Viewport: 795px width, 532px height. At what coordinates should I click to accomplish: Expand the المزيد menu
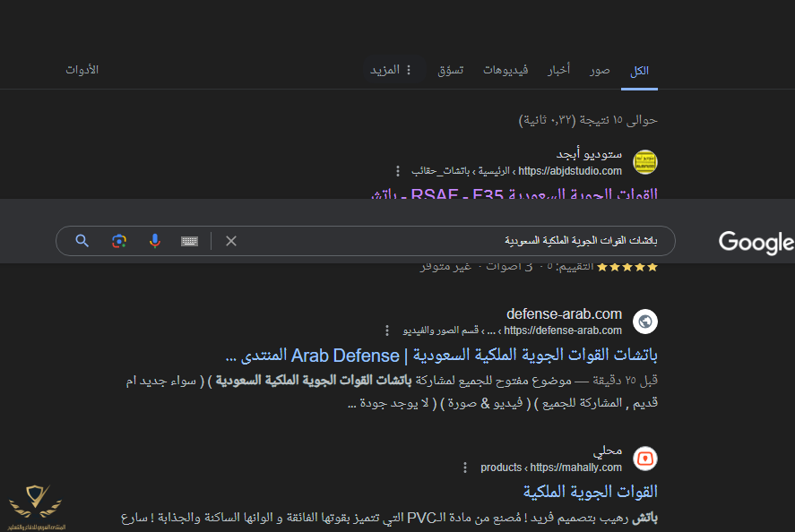(x=391, y=70)
